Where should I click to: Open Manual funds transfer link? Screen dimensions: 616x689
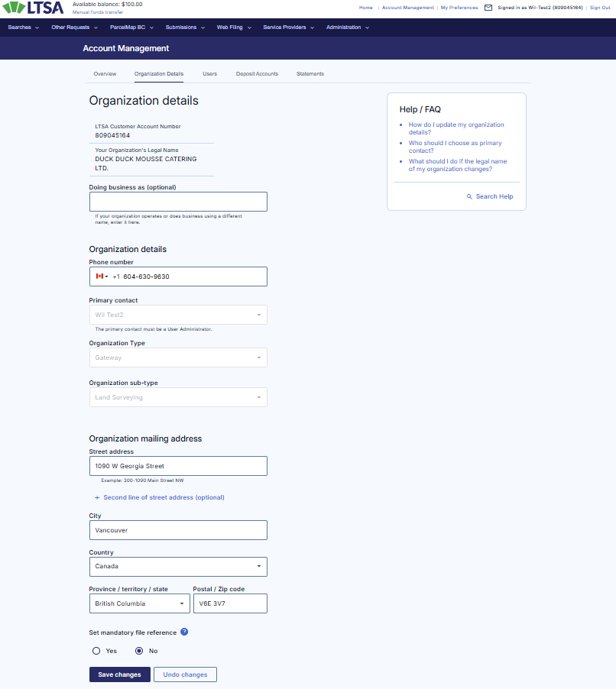click(x=97, y=12)
